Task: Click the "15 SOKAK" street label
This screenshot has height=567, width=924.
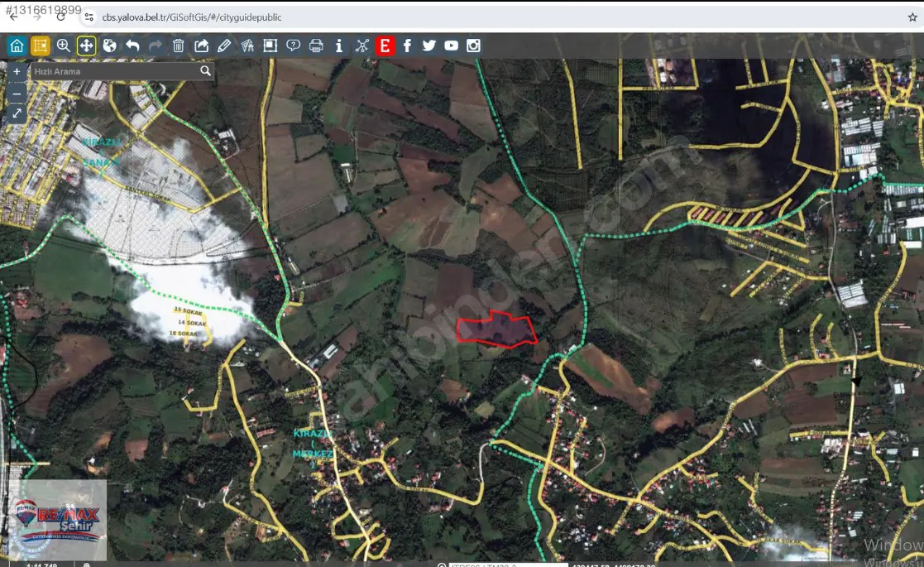Action: pyautogui.click(x=188, y=310)
